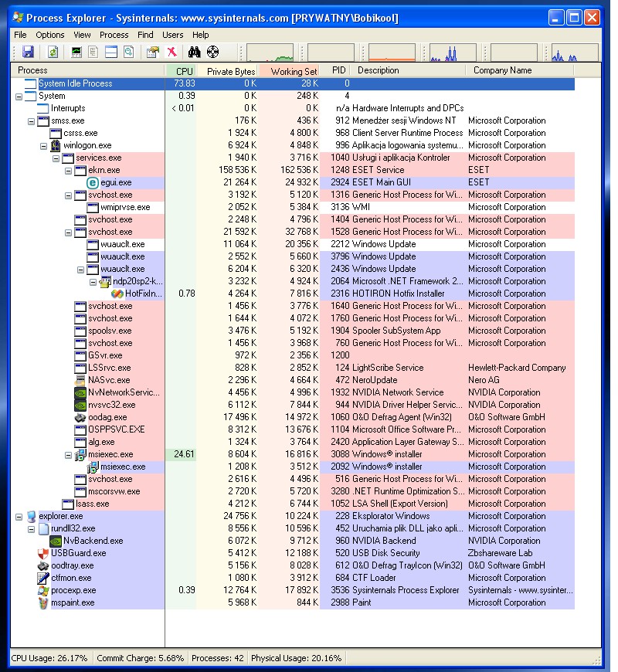
Task: Click the NvBackend.exe NVIDIA icon
Action: (x=56, y=541)
